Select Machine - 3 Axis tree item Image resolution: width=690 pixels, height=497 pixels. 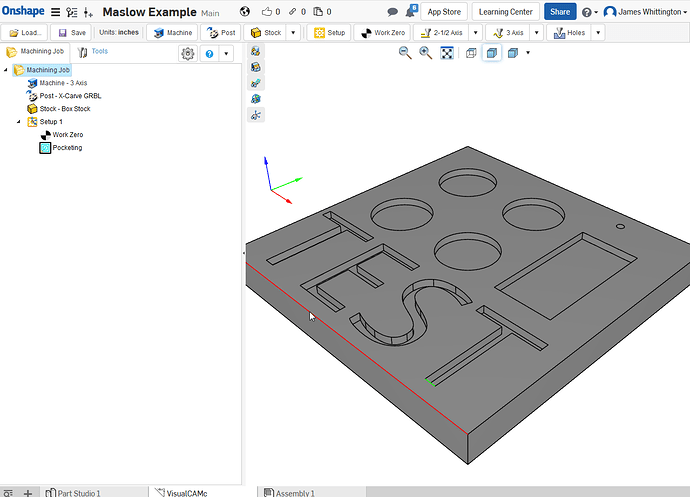pos(57,83)
